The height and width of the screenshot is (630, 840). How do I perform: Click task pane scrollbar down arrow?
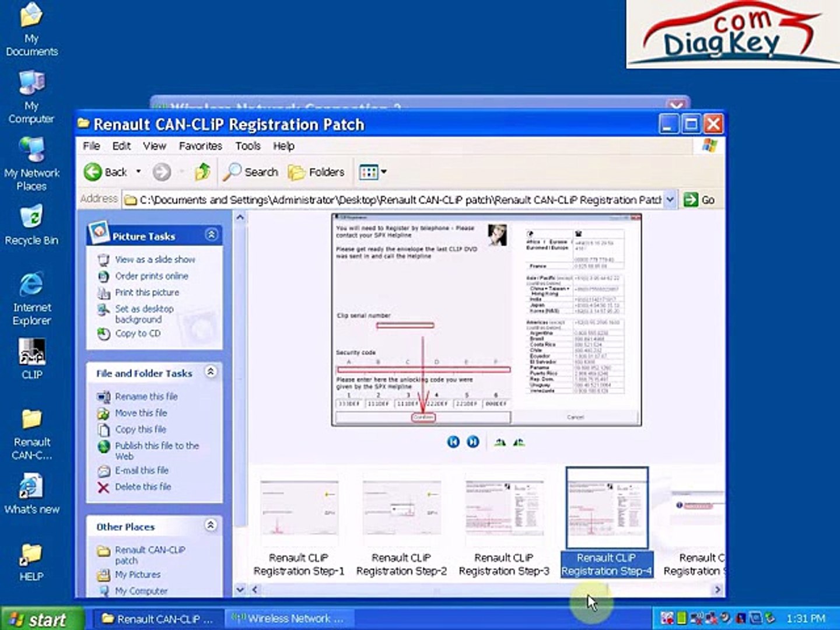click(x=240, y=590)
